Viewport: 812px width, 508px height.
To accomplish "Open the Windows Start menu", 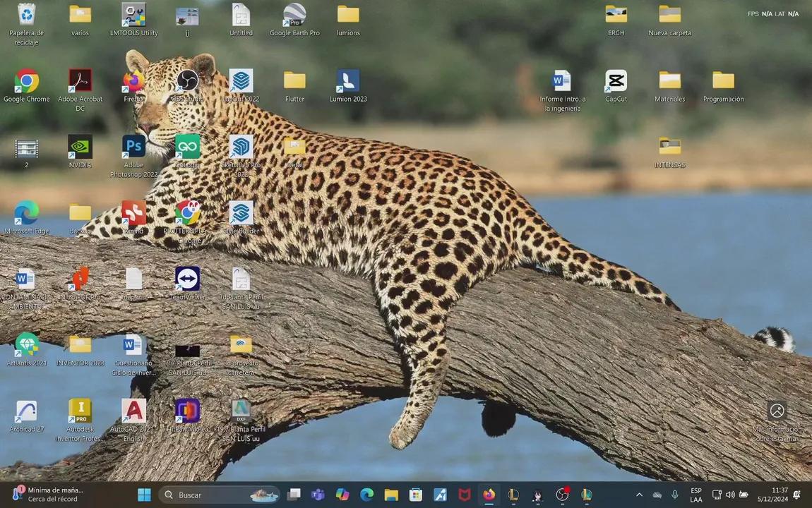I will 145,495.
